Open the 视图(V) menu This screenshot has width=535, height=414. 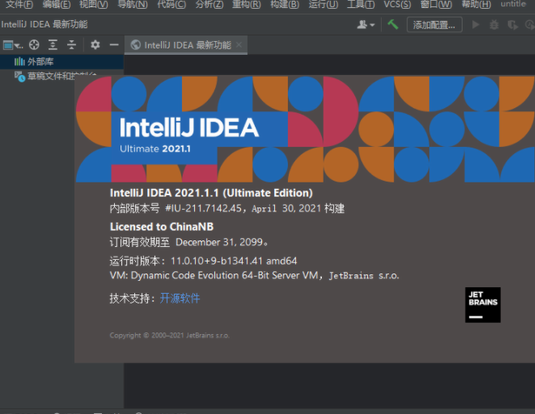pos(94,4)
